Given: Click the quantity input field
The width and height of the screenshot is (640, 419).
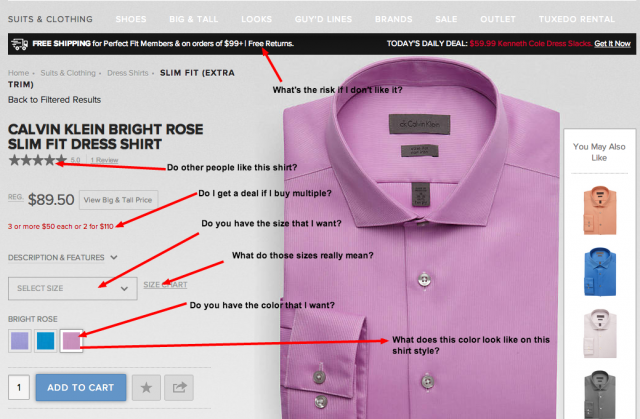Looking at the screenshot, I should (x=19, y=387).
